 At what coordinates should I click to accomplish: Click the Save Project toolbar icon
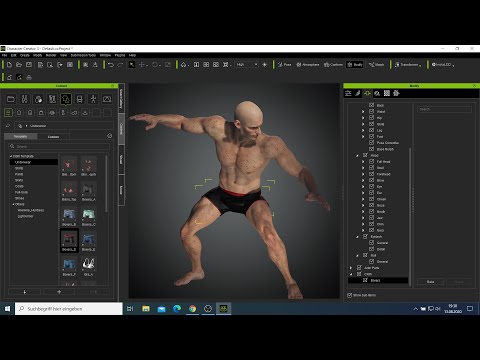click(x=29, y=65)
